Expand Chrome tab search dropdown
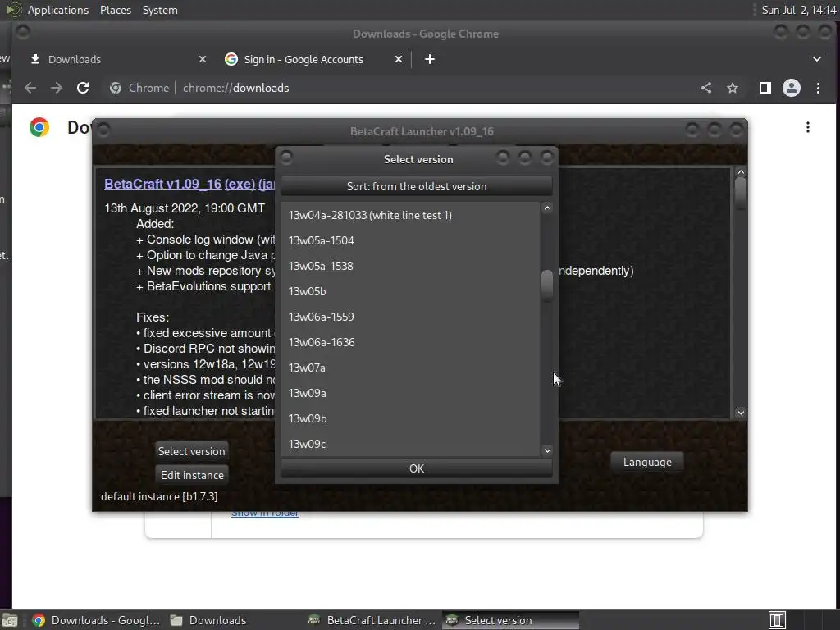 click(817, 59)
